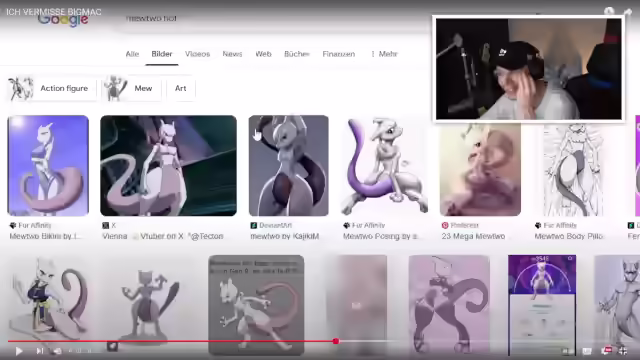The height and width of the screenshot is (360, 640).
Task: Open the 'Mewtwo Body Pillo' caption
Action: (x=569, y=236)
